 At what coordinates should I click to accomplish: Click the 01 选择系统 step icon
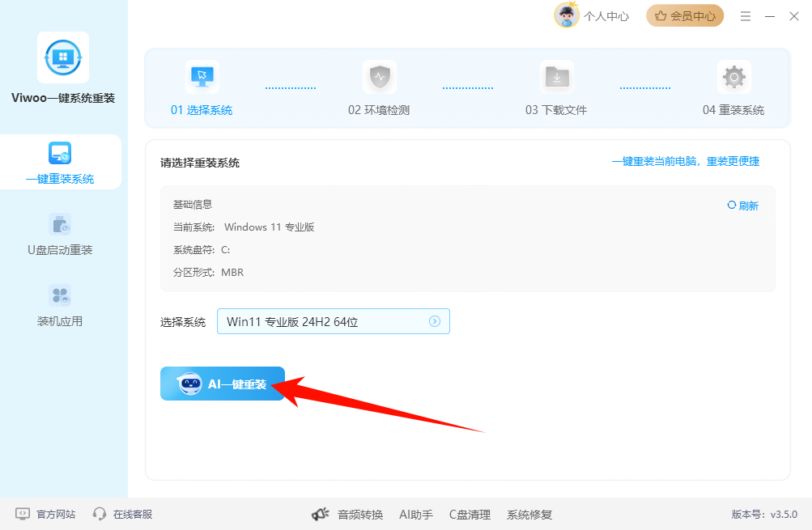tap(202, 77)
